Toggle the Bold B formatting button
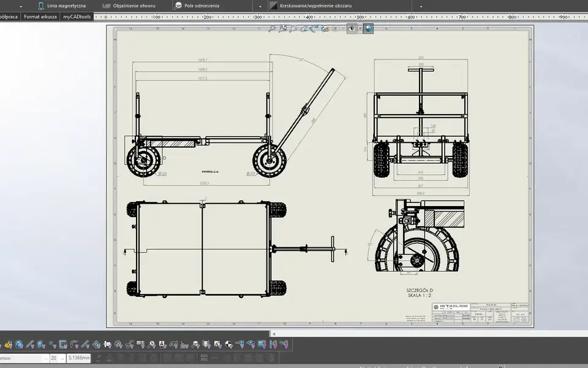The image size is (588, 368). (121, 358)
